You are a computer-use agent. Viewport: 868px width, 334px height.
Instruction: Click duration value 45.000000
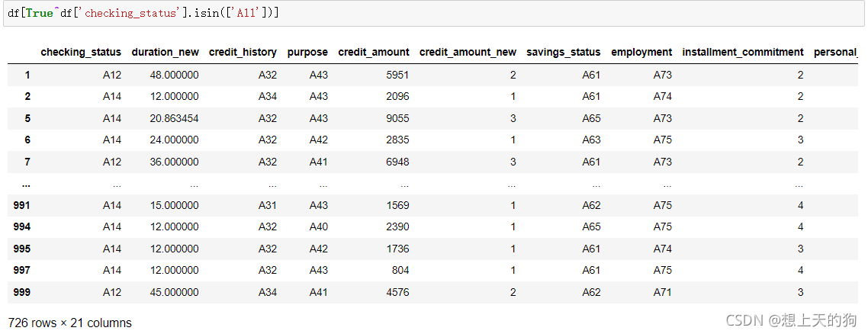[x=175, y=292]
